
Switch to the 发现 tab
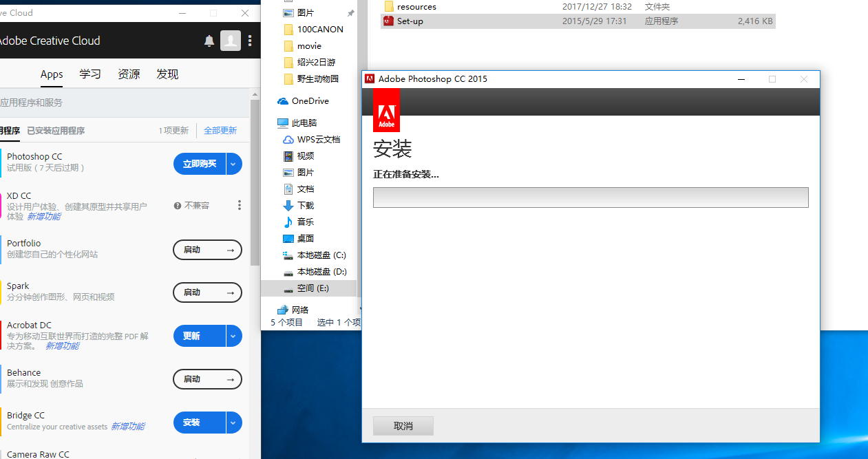point(167,74)
